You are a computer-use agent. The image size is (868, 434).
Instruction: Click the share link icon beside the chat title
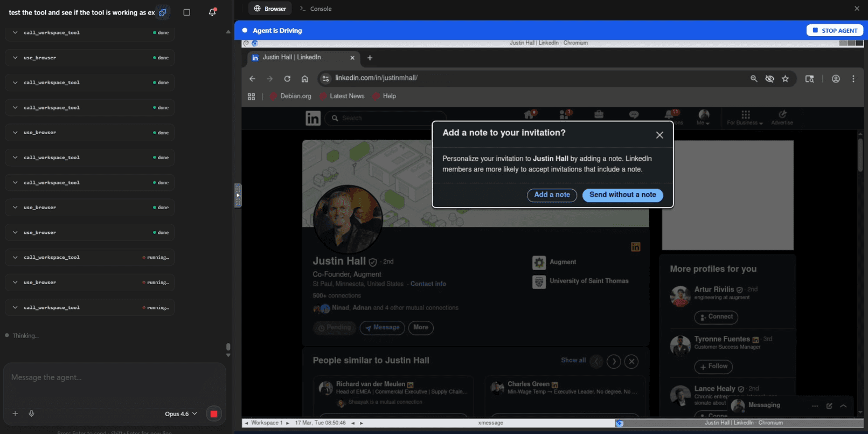point(163,12)
